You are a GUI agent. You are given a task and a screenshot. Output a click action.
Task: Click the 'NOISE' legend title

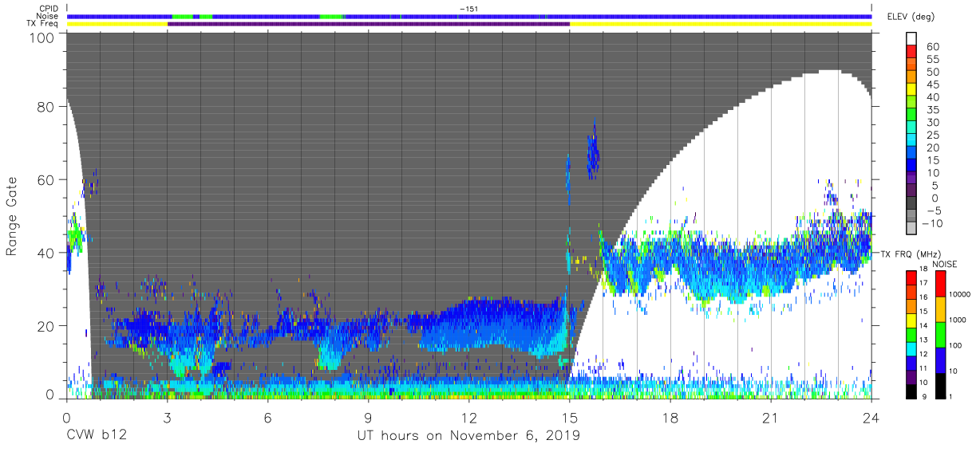tap(945, 264)
